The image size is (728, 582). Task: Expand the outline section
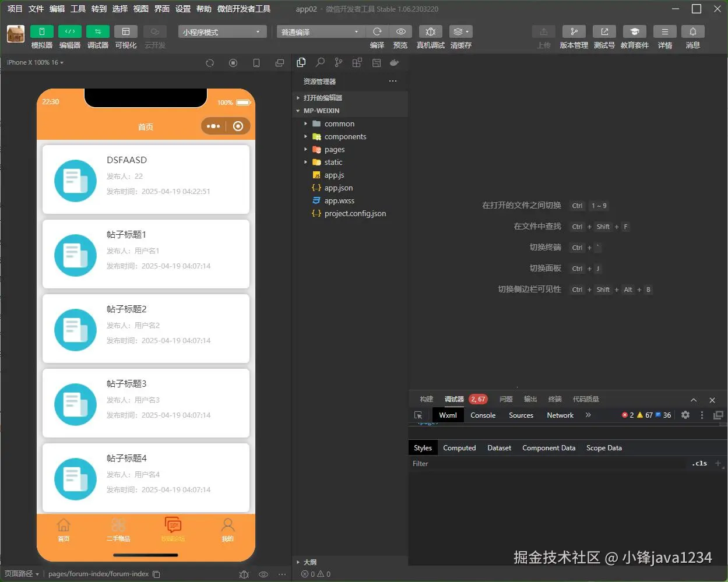point(350,562)
